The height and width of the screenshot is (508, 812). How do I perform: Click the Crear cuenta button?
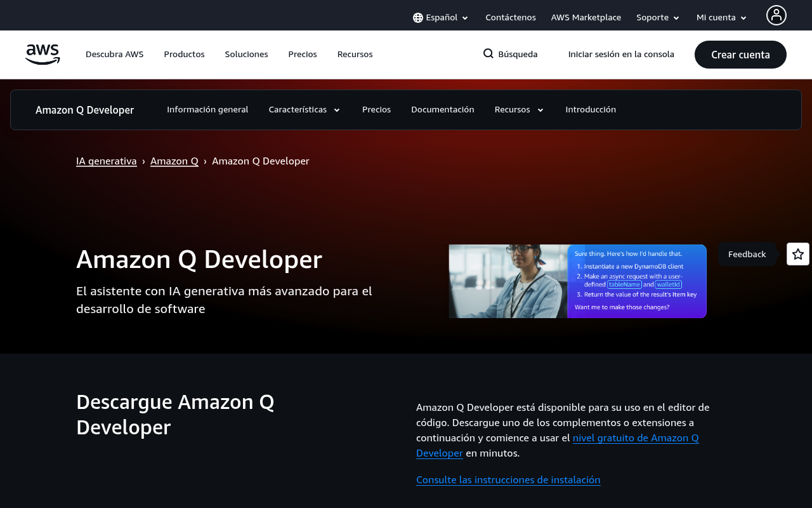click(x=740, y=54)
